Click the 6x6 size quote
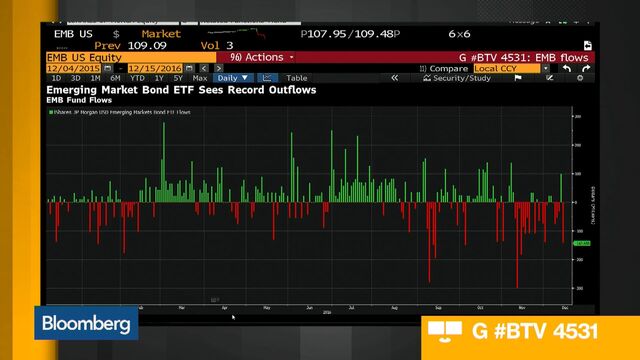640x360 pixels. click(459, 34)
